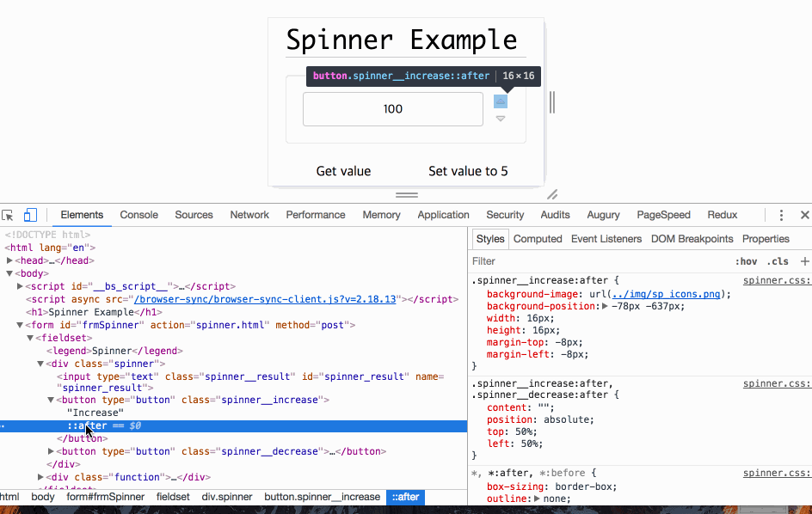Switch to the Network tab

(249, 215)
